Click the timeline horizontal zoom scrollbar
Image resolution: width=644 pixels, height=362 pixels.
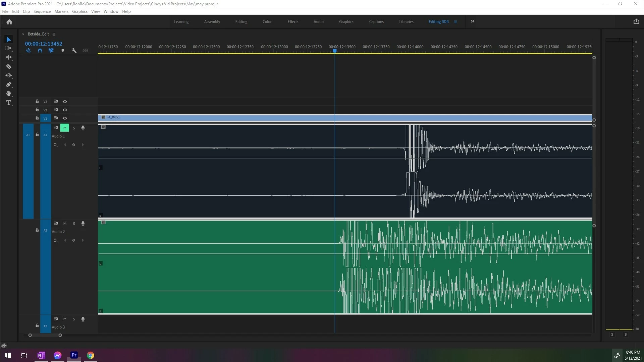[x=45, y=335]
